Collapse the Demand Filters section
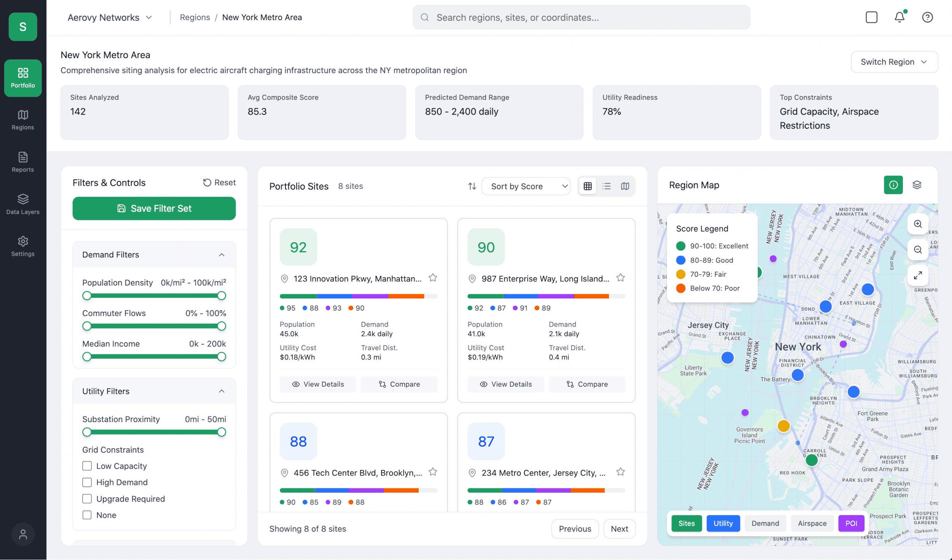Viewport: 952px width, 560px height. click(222, 255)
